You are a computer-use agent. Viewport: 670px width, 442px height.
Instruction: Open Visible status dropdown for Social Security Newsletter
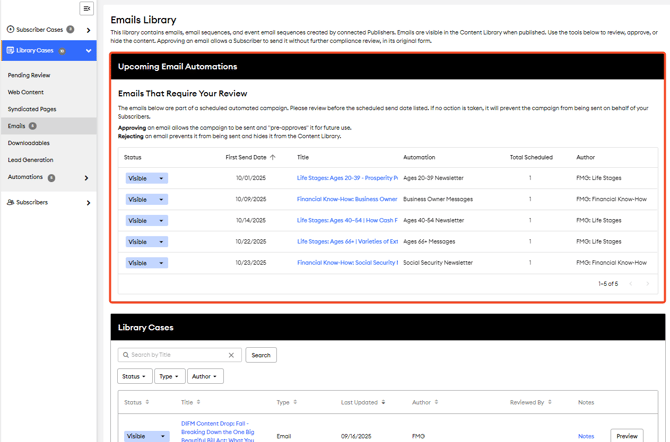coord(146,263)
